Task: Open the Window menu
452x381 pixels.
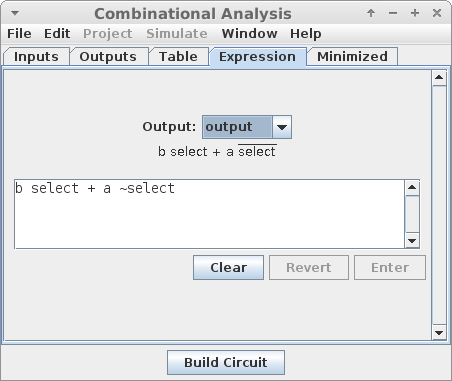Action: [249, 34]
